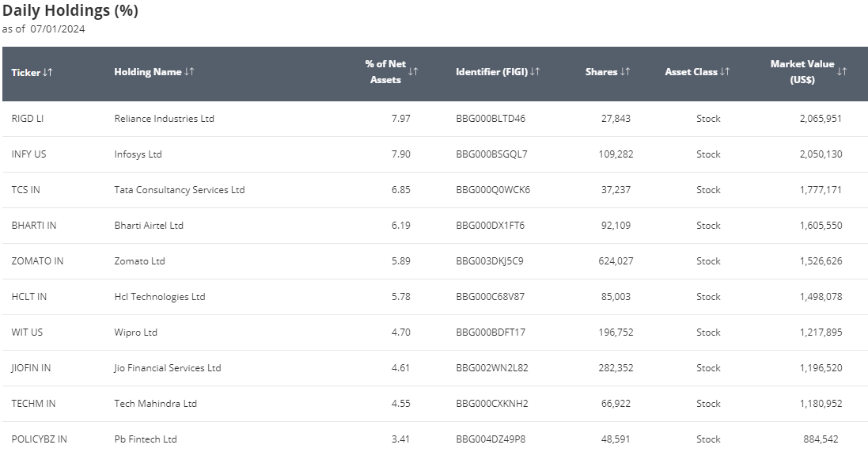Click the Identifier (FIGI) header label
Viewport: 868px width, 456px height.
(491, 72)
